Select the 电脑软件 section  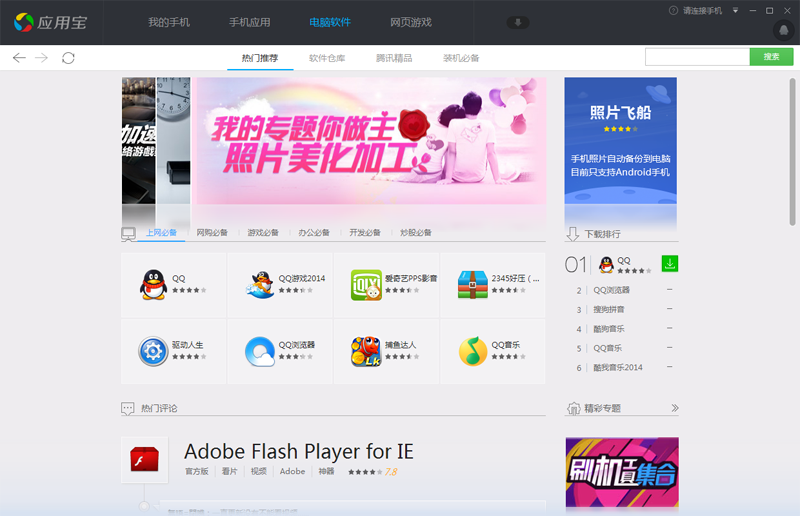(330, 22)
